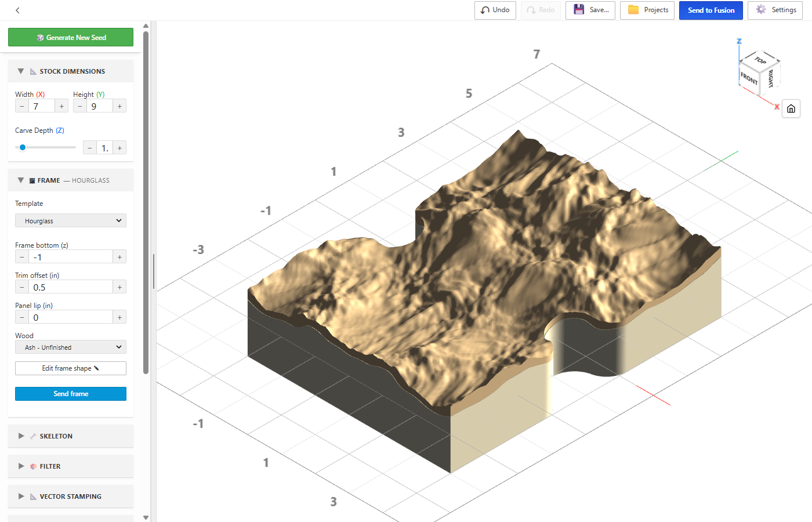Click the sidebar scroll down arrow
The height and width of the screenshot is (522, 812).
146,517
